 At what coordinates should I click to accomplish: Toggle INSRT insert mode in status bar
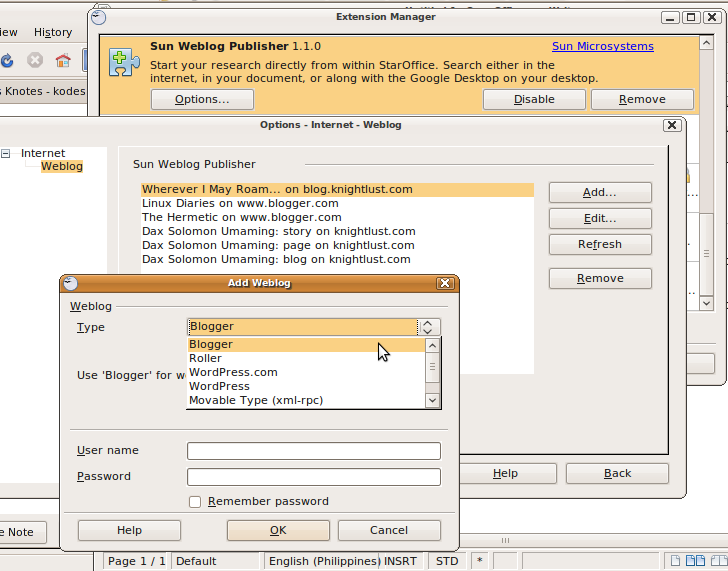click(x=400, y=561)
